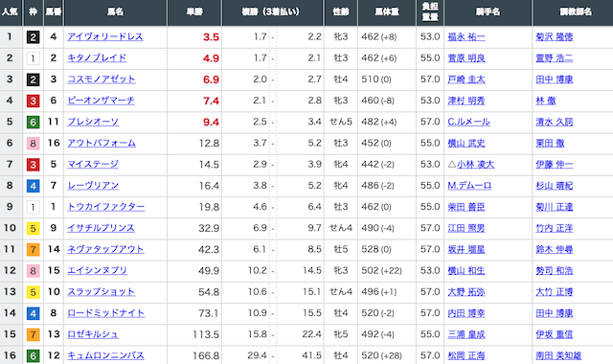
Task: Open trainer link 大竹 正博
Action: coord(555,291)
